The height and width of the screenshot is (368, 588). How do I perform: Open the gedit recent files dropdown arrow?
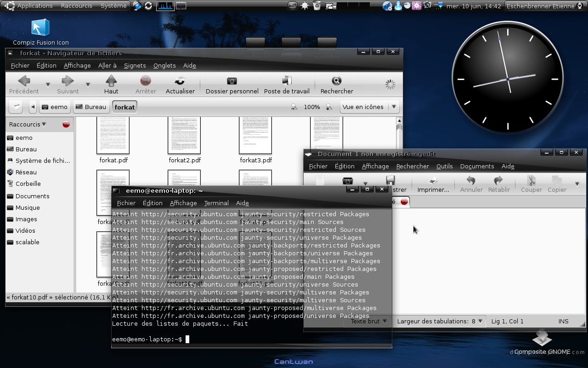tap(365, 183)
